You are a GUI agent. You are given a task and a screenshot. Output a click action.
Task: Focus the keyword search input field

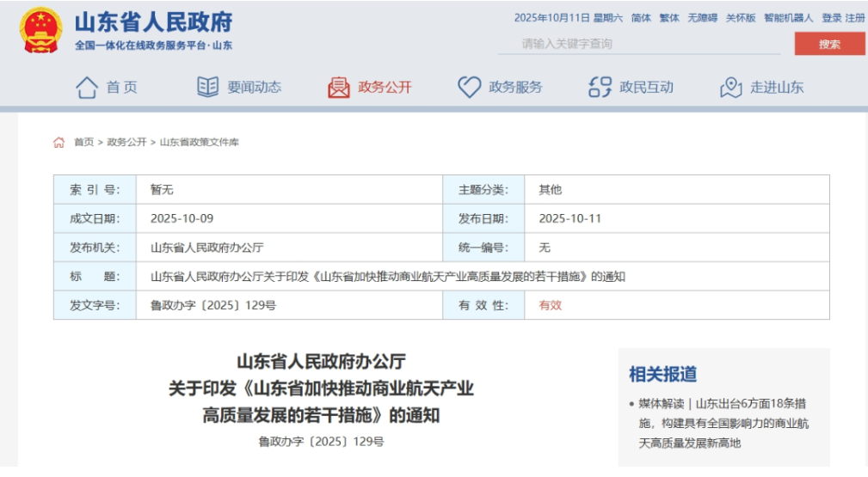[x=641, y=44]
